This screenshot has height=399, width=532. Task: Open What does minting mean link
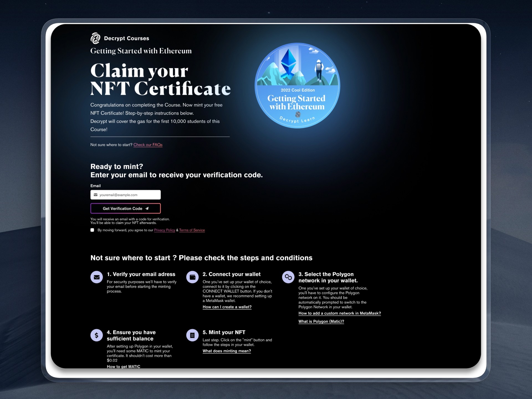pyautogui.click(x=226, y=351)
